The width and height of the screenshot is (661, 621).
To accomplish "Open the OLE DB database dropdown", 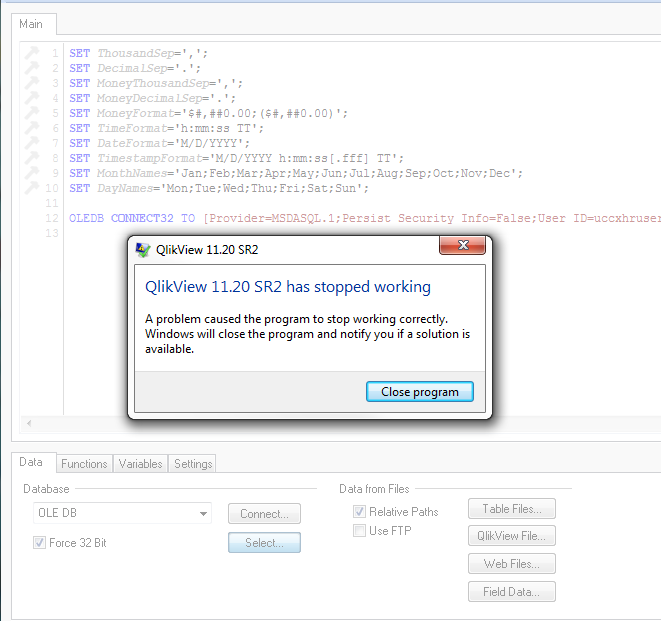I will click(x=122, y=513).
